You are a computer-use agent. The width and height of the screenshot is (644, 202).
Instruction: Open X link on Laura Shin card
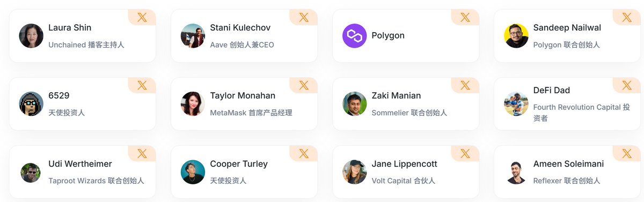tap(142, 17)
